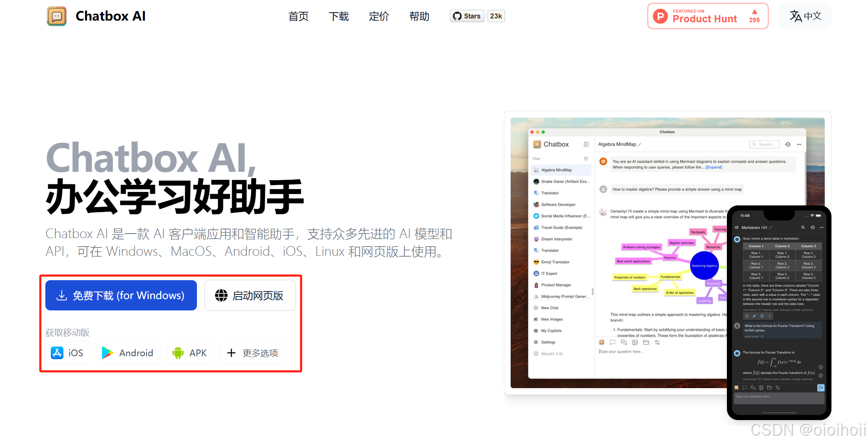The height and width of the screenshot is (444, 868).
Task: Select Software Developer chat in the screenshot sidebar
Action: pyautogui.click(x=561, y=205)
